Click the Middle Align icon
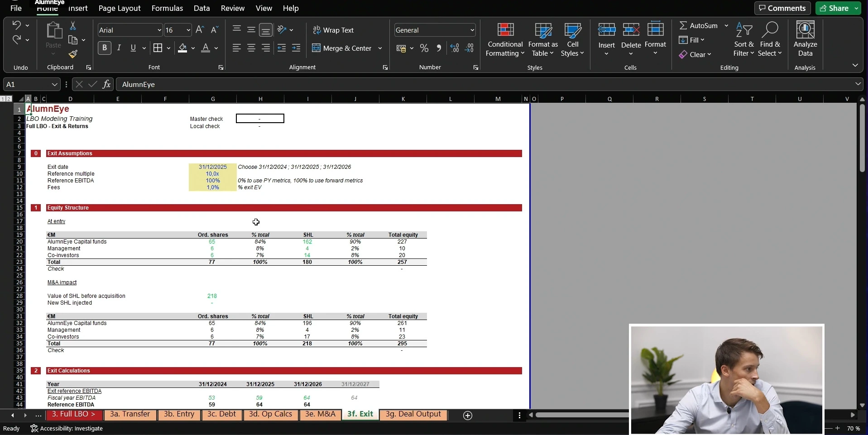The width and height of the screenshot is (868, 435). tap(251, 30)
